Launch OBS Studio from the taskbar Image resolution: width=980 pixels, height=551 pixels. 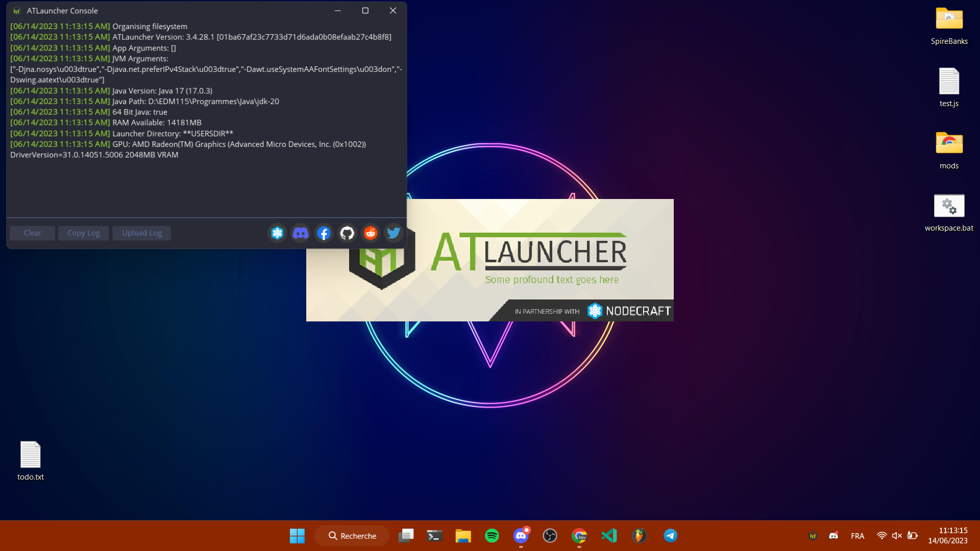tap(550, 536)
